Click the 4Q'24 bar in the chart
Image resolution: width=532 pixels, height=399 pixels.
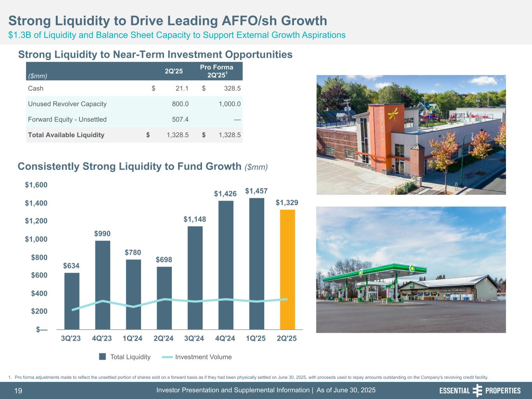(226, 265)
